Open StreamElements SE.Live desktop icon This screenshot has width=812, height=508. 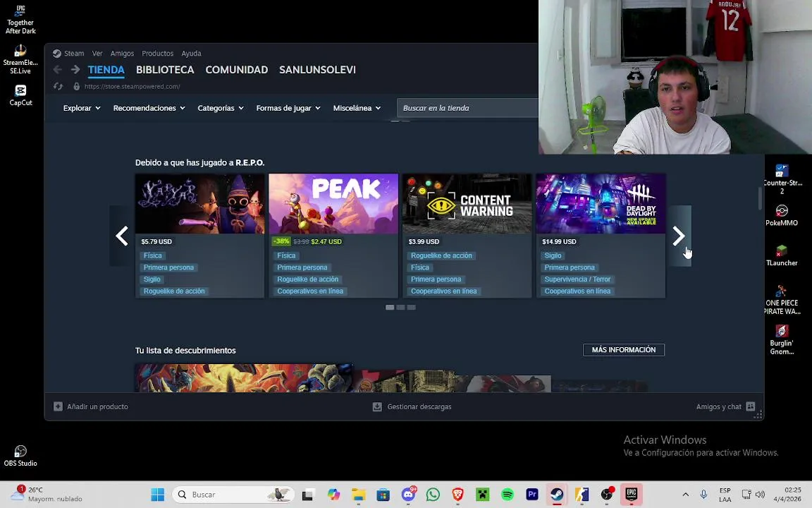[x=20, y=59]
